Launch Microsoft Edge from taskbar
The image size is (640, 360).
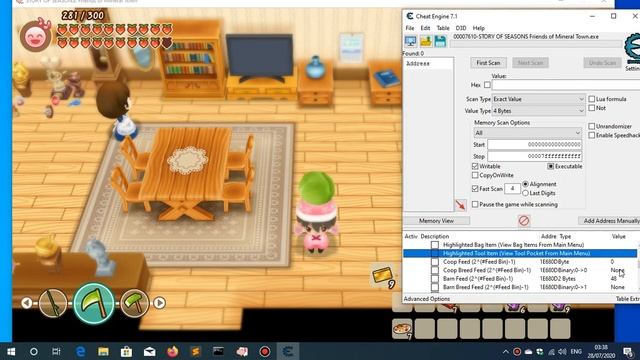coord(80,351)
